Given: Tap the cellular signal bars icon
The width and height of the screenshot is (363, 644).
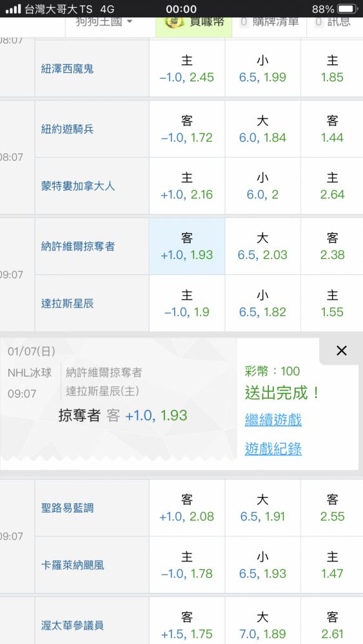Looking at the screenshot, I should [x=13, y=8].
